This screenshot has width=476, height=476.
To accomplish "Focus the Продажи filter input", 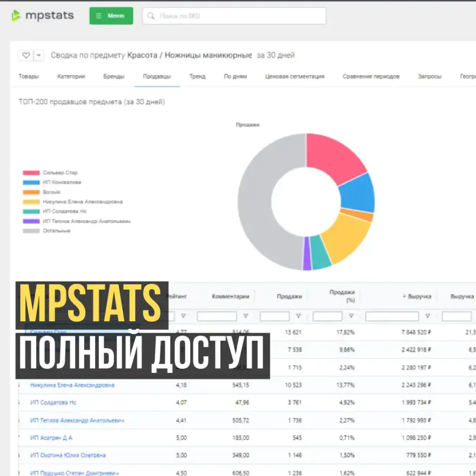I will coord(275,316).
